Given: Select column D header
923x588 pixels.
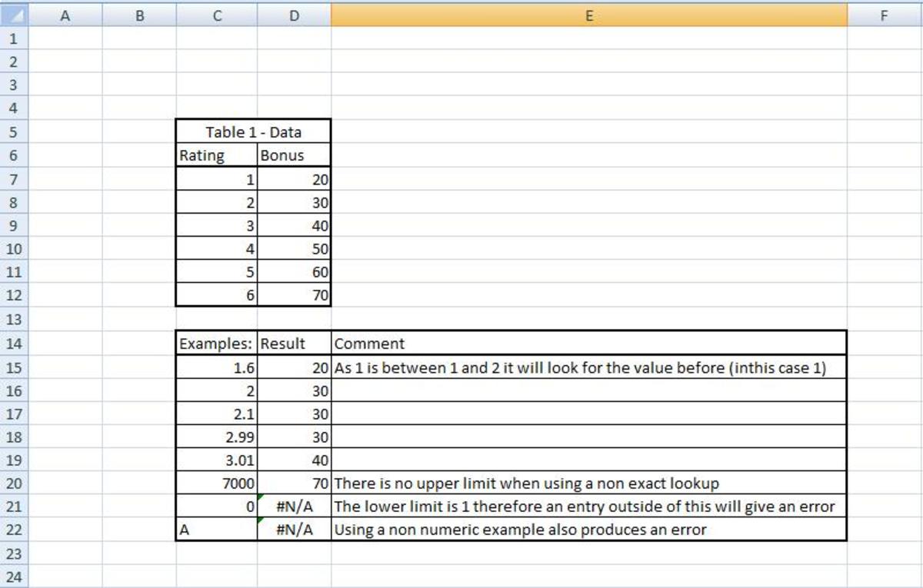Looking at the screenshot, I should pyautogui.click(x=295, y=15).
